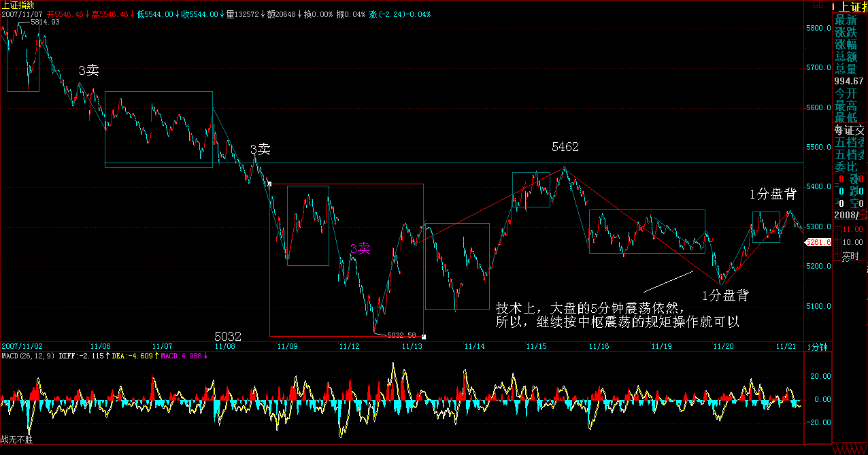
Task: Select the bottom-right handle of red rectangle
Action: [423, 336]
